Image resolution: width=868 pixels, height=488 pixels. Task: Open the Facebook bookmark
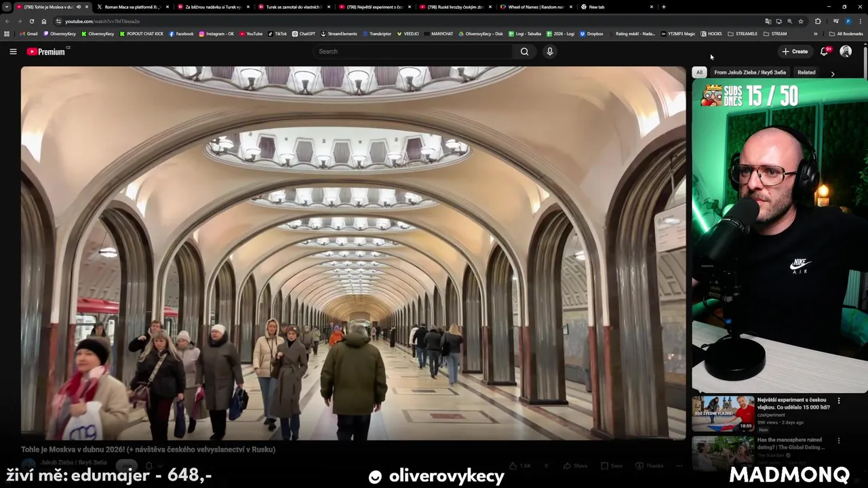tap(181, 34)
